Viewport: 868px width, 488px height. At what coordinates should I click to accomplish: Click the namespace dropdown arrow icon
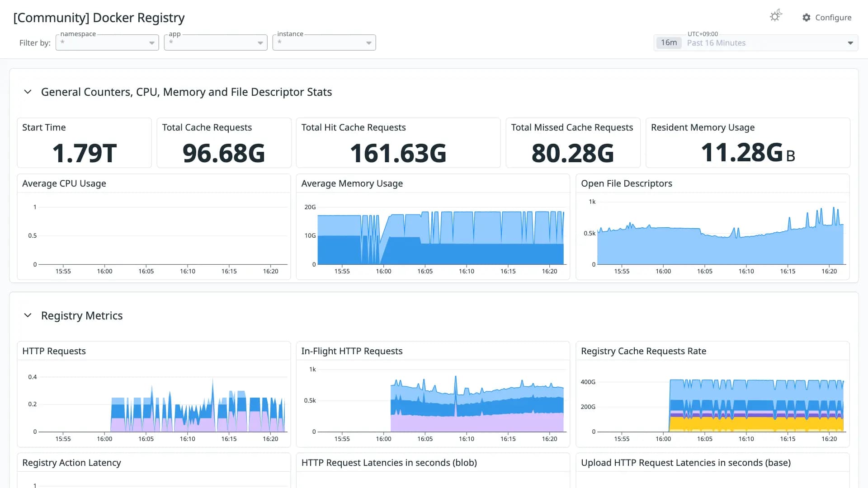pos(152,43)
